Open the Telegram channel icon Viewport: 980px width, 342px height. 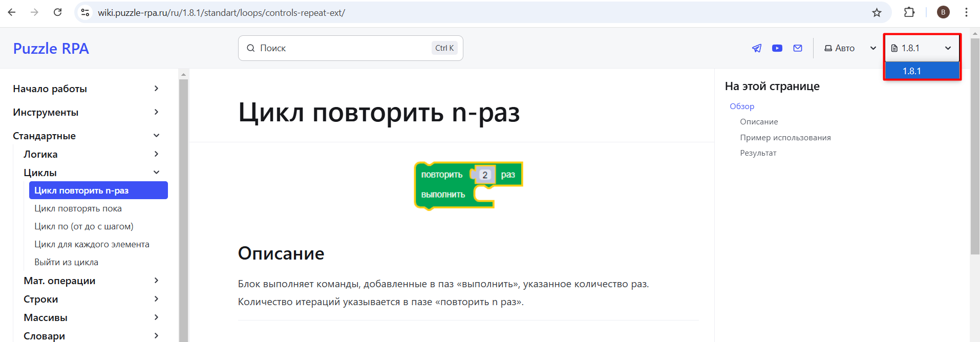757,48
